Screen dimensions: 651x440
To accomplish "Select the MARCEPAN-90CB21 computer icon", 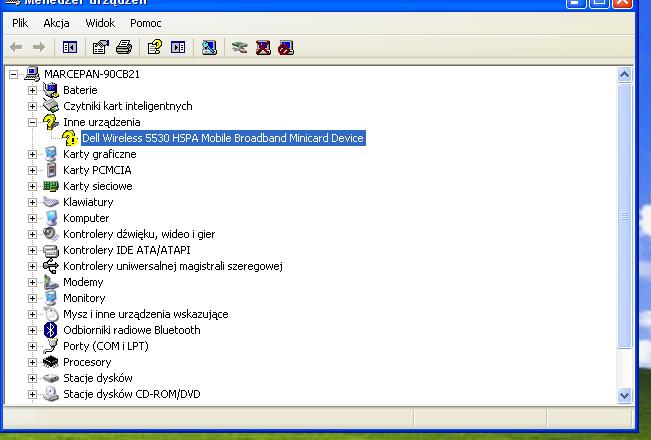I will point(32,74).
